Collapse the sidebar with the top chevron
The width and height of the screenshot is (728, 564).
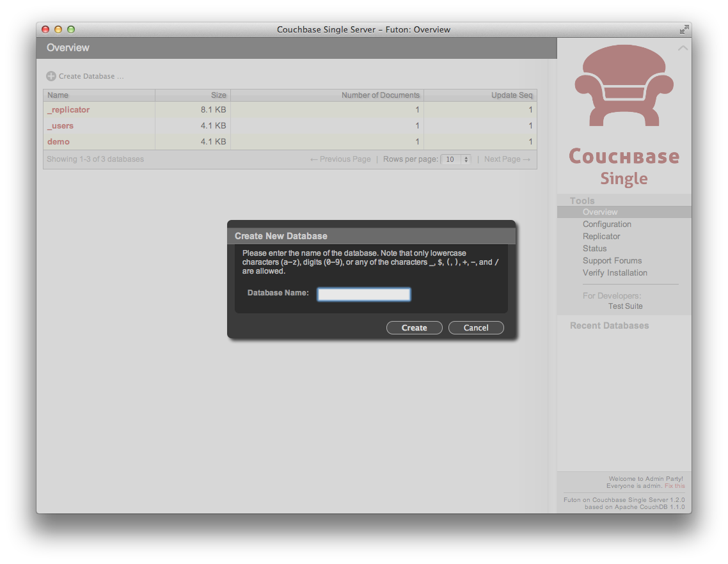(683, 48)
